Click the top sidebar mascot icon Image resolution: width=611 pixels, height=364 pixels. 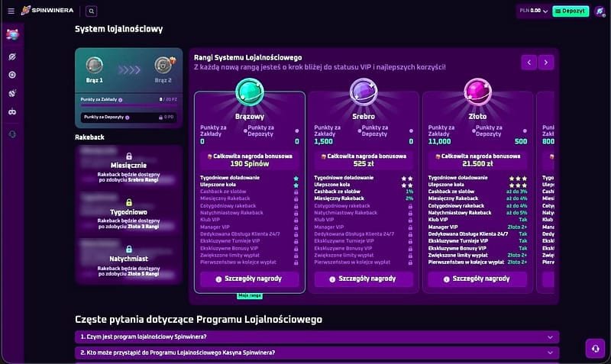pyautogui.click(x=12, y=35)
